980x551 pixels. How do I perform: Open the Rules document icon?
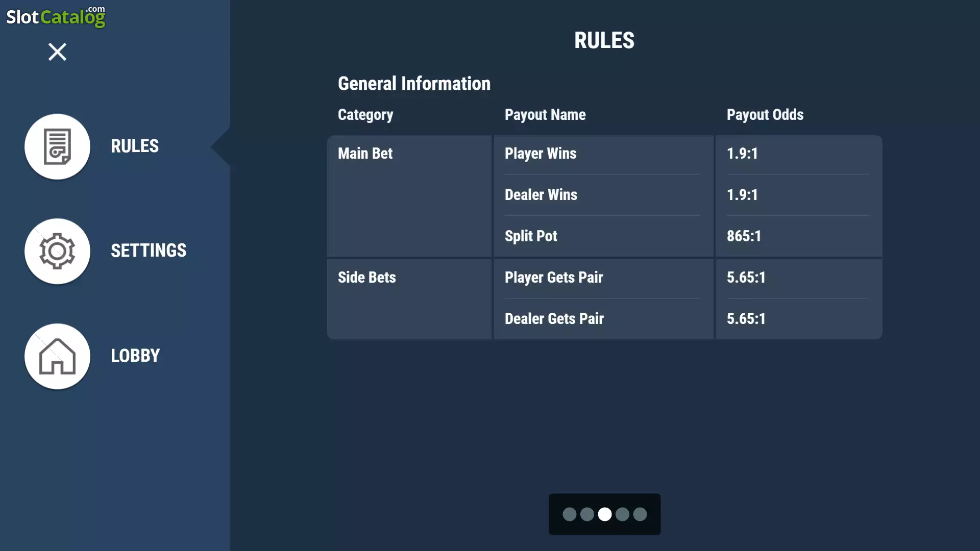tap(57, 146)
